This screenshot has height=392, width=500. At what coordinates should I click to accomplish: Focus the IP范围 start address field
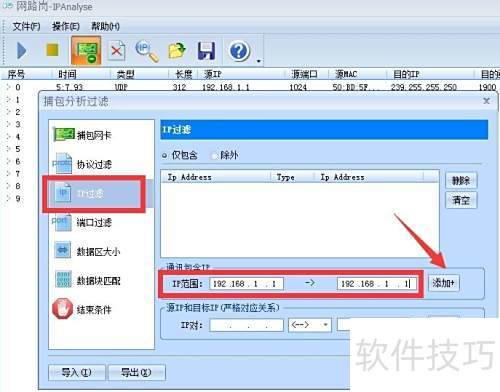pyautogui.click(x=246, y=284)
